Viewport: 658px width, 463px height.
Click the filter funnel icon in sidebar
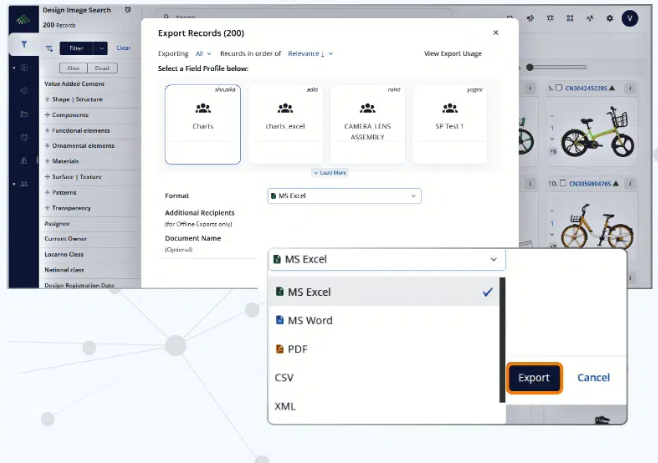24,45
